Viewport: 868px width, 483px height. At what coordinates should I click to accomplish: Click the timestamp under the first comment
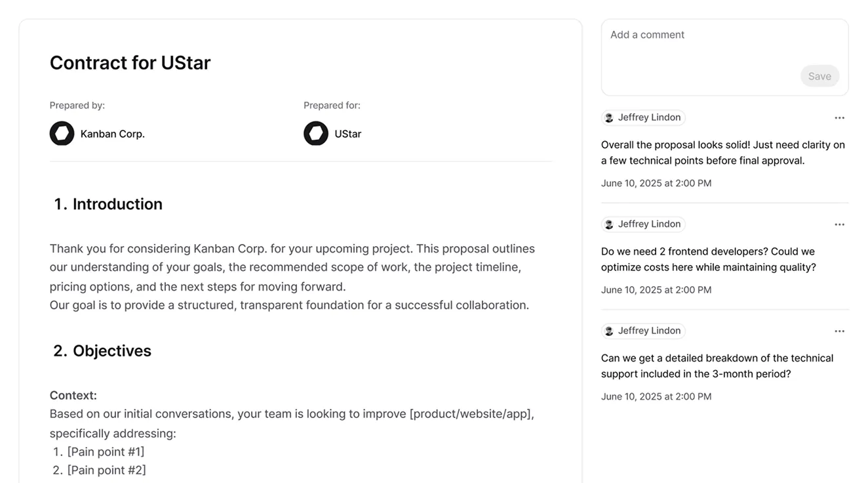pos(656,182)
